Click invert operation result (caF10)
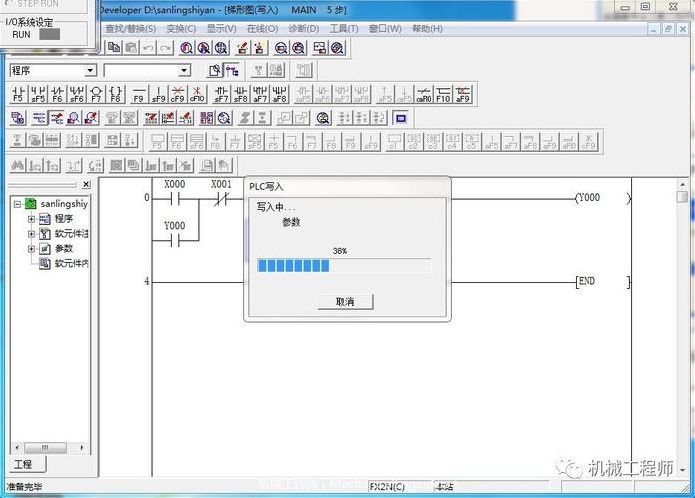The image size is (695, 498). 424,94
